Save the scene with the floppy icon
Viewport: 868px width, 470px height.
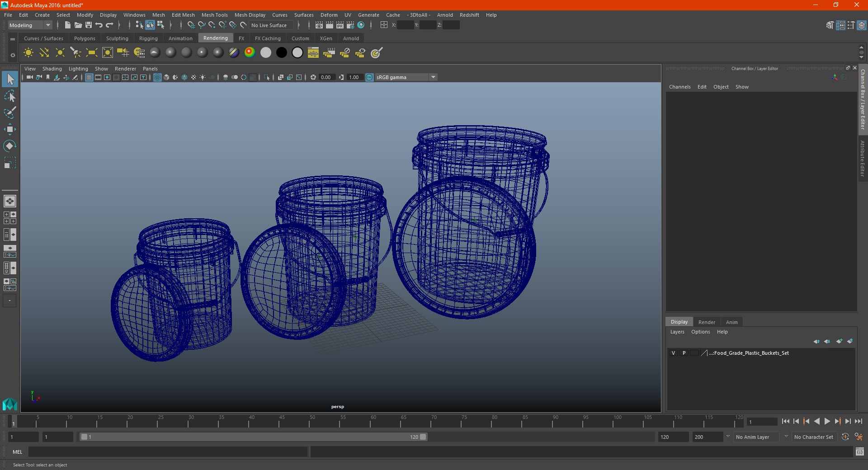click(89, 25)
